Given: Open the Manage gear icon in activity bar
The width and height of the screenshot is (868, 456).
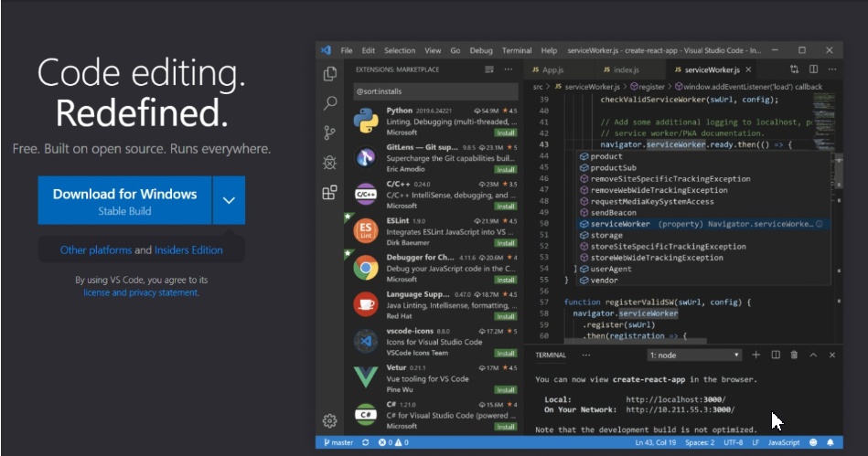Looking at the screenshot, I should [330, 420].
